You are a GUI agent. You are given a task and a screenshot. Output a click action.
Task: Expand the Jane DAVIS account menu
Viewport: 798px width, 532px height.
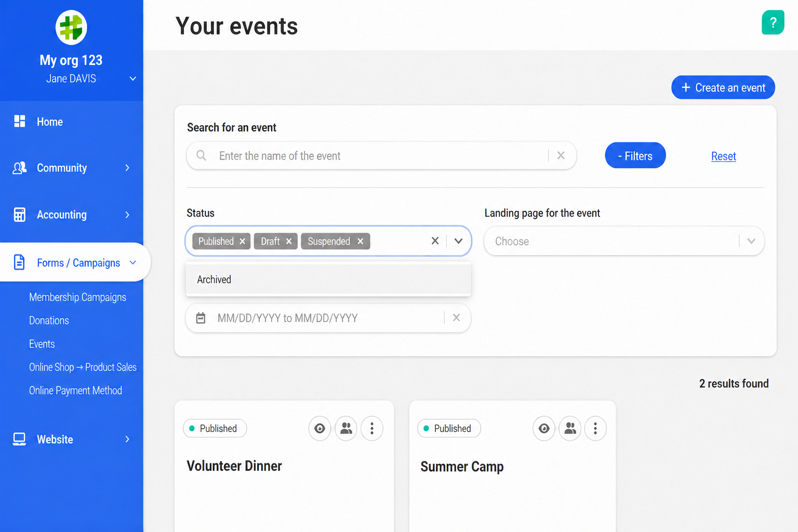point(132,79)
